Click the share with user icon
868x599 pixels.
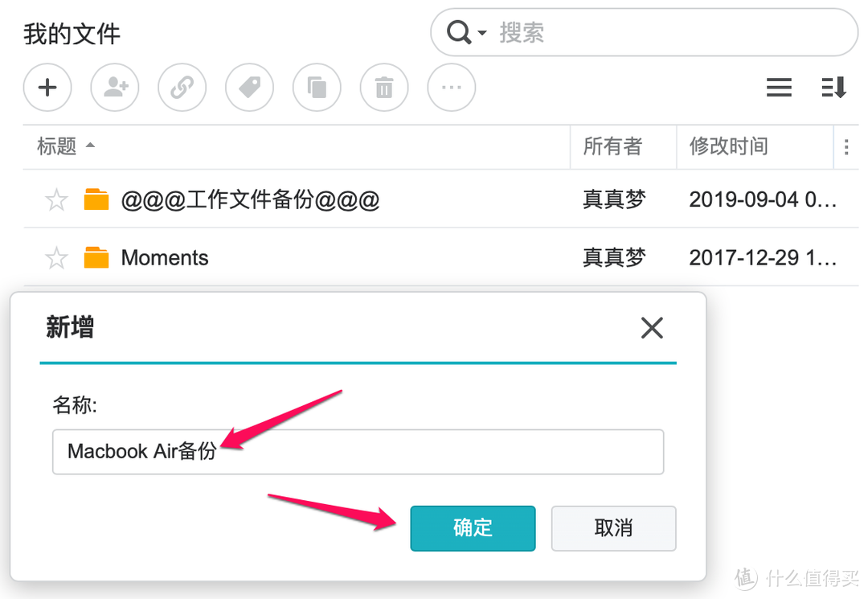tap(115, 88)
